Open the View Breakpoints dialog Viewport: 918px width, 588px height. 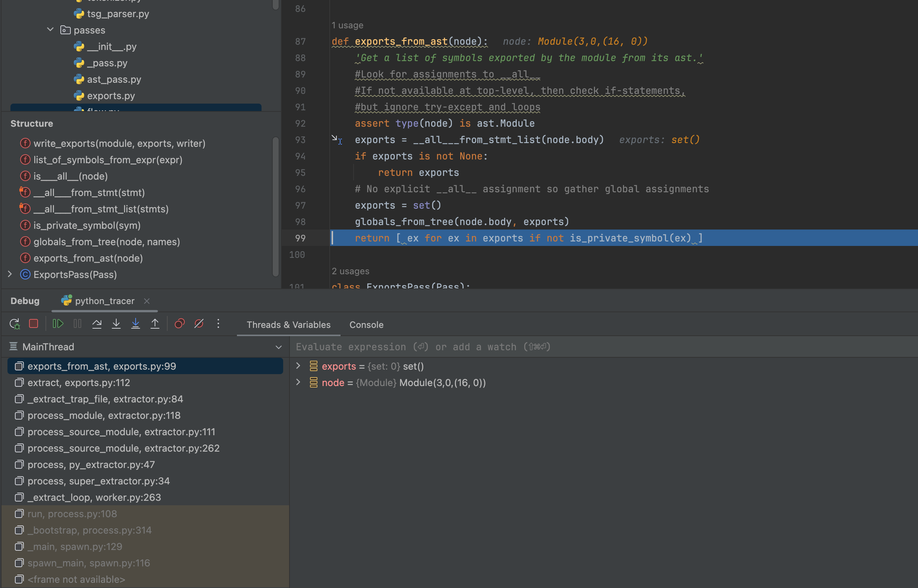click(180, 324)
